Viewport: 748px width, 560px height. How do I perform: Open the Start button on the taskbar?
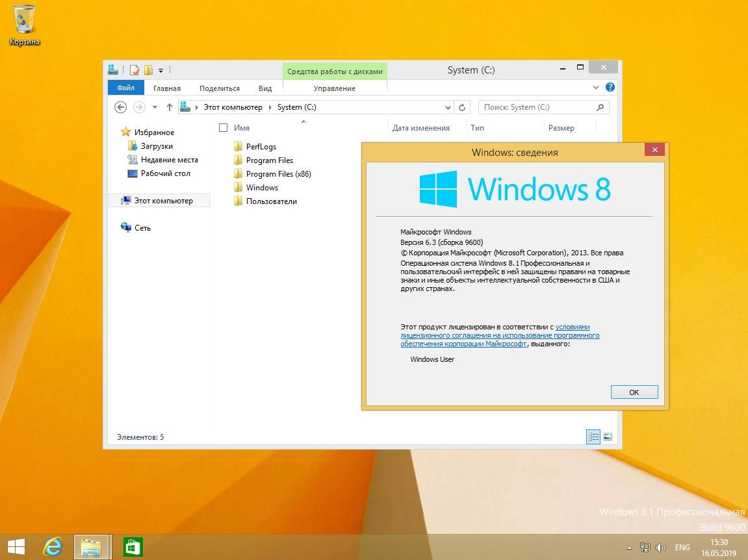16,546
